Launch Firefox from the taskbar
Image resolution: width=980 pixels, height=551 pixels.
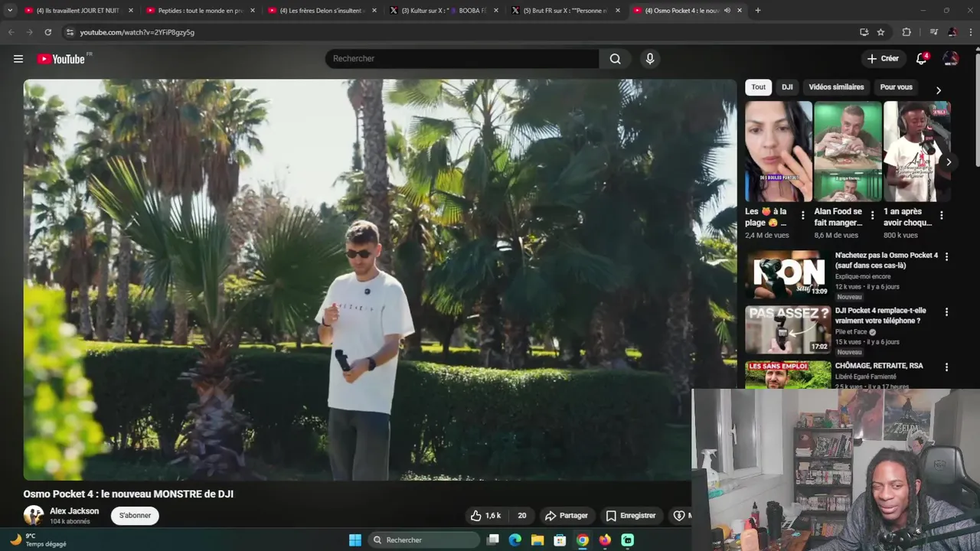click(x=605, y=540)
